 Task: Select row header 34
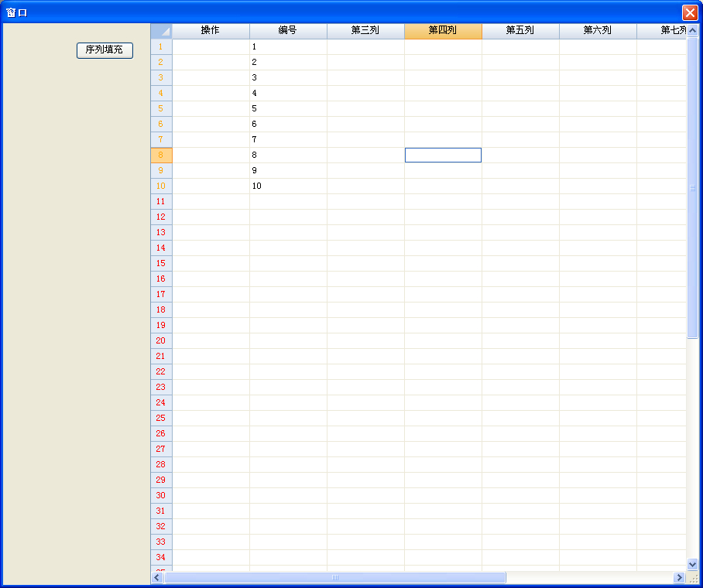tap(161, 557)
